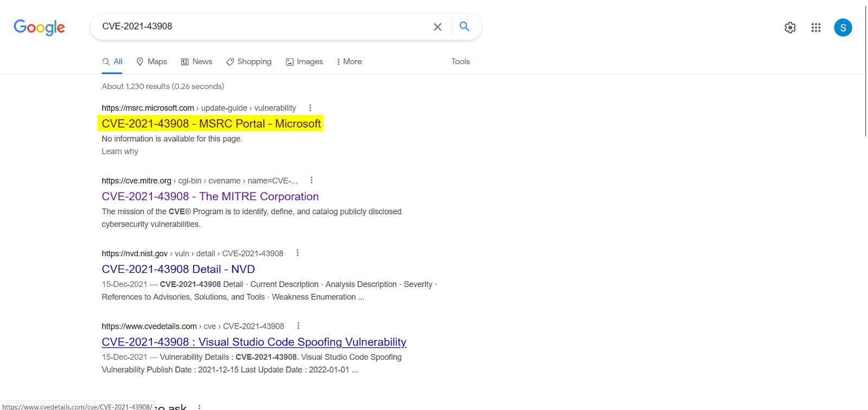Switch to the Images tab
Screen dimensions: 868x410
point(304,62)
